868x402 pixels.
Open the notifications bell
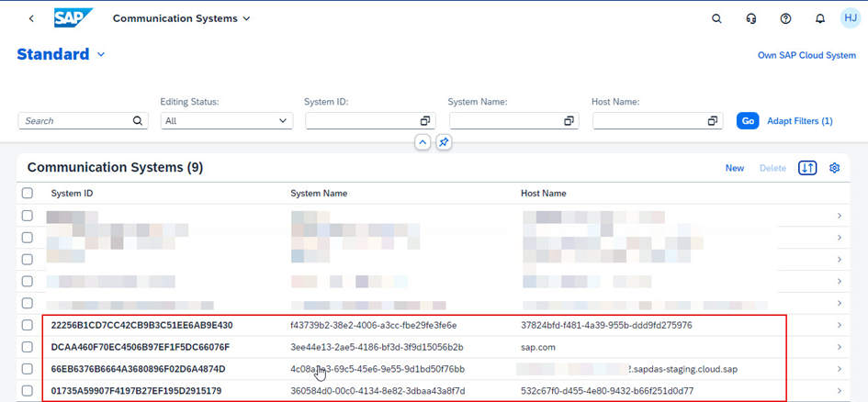coord(820,18)
